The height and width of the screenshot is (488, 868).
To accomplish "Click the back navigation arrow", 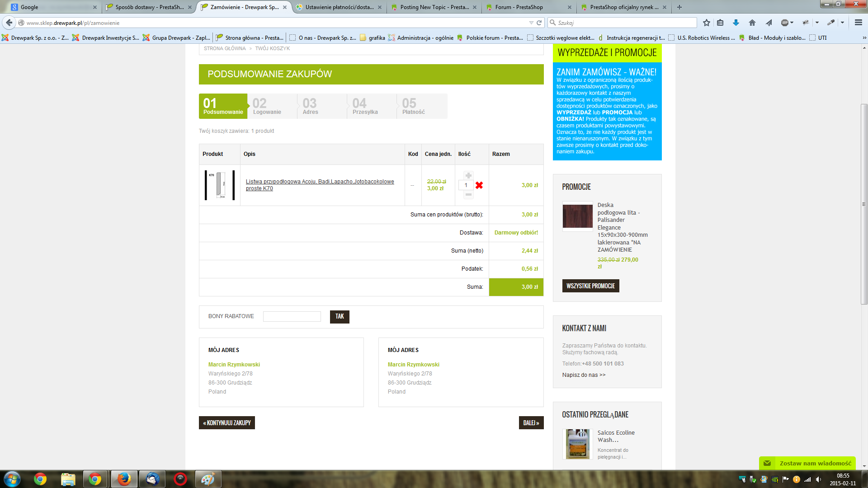I will click(x=9, y=23).
